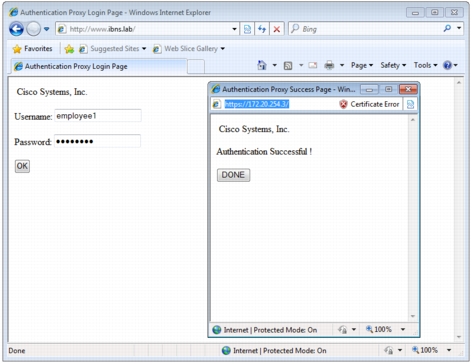Click the DONE button in success popup
473x364 pixels.
pos(233,175)
